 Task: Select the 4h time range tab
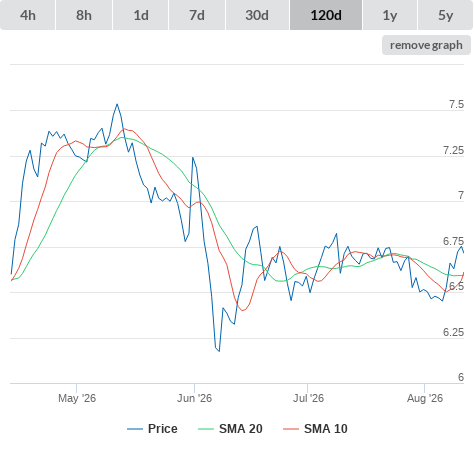[27, 15]
